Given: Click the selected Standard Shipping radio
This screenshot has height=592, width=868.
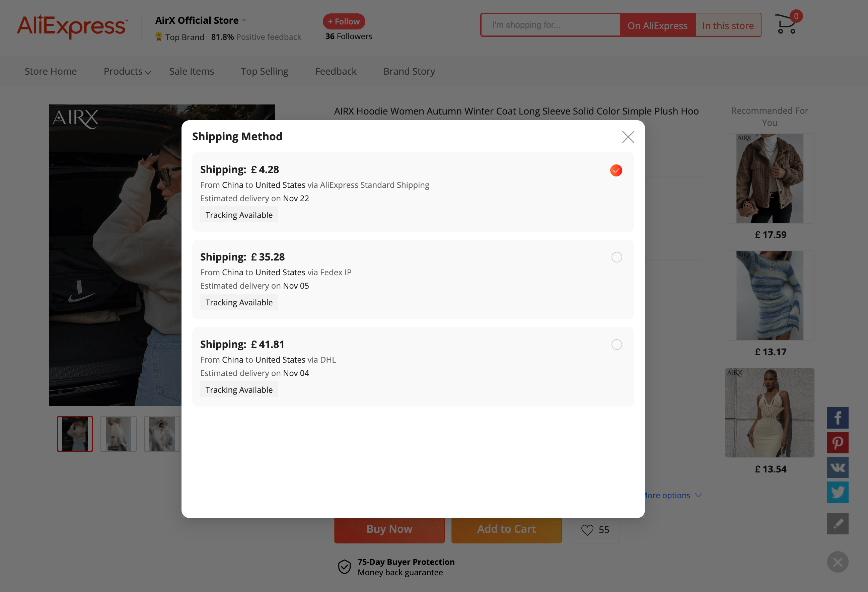Looking at the screenshot, I should (616, 170).
